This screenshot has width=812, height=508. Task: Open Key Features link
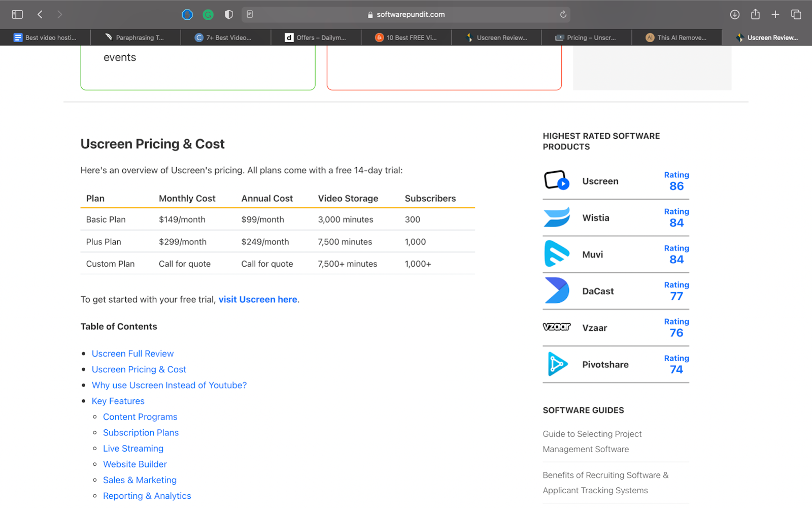coord(118,401)
